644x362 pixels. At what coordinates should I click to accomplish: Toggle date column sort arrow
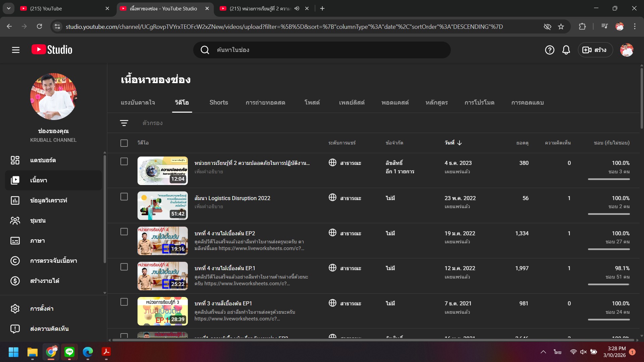(460, 143)
